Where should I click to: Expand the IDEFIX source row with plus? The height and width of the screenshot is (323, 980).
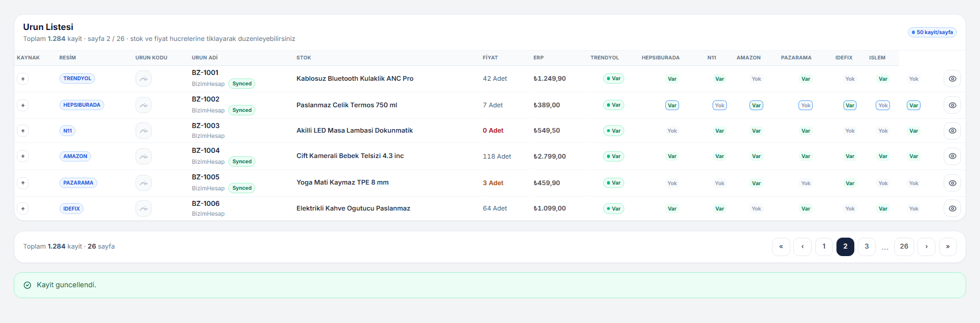click(23, 208)
